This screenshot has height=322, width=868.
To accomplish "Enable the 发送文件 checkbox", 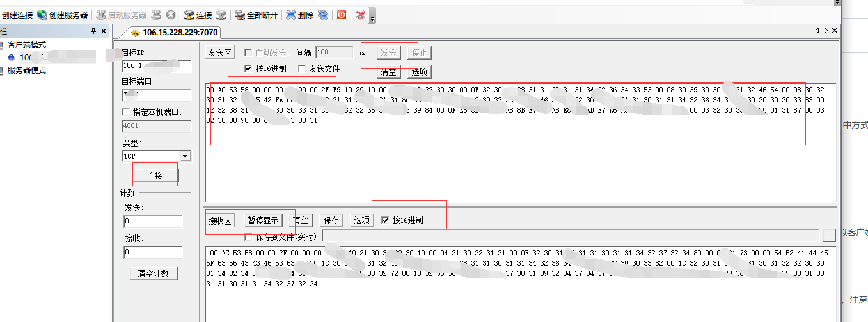I will [x=302, y=68].
